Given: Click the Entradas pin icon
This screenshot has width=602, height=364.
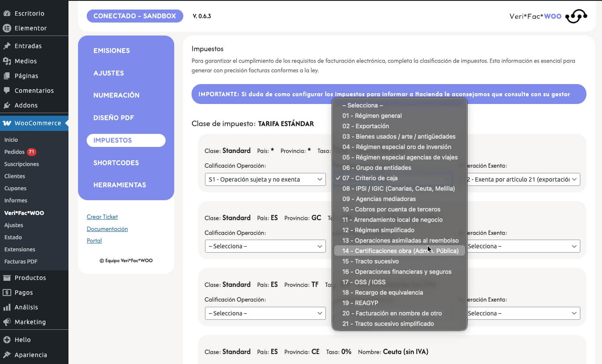Looking at the screenshot, I should [7, 46].
